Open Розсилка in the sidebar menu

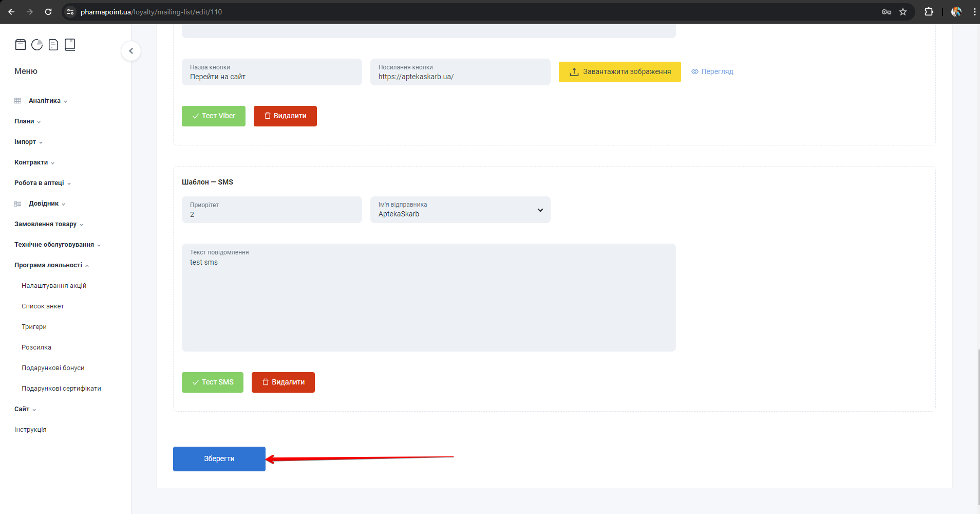point(36,347)
